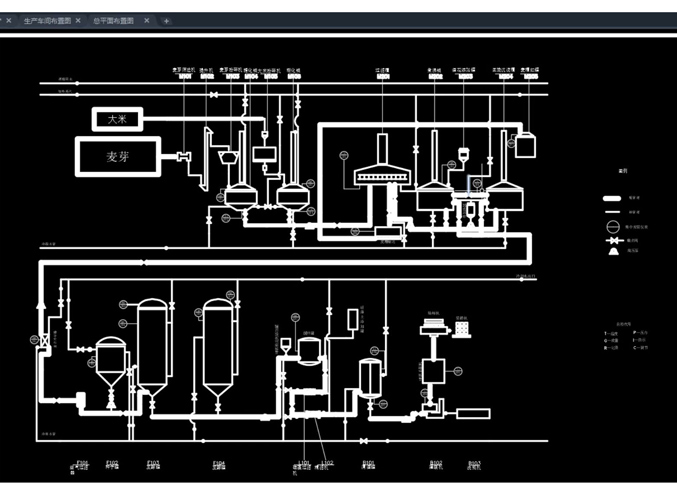Image resolution: width=677 pixels, height=500 pixels.
Task: Select the tall fermentation tank on left
Action: coord(152,345)
